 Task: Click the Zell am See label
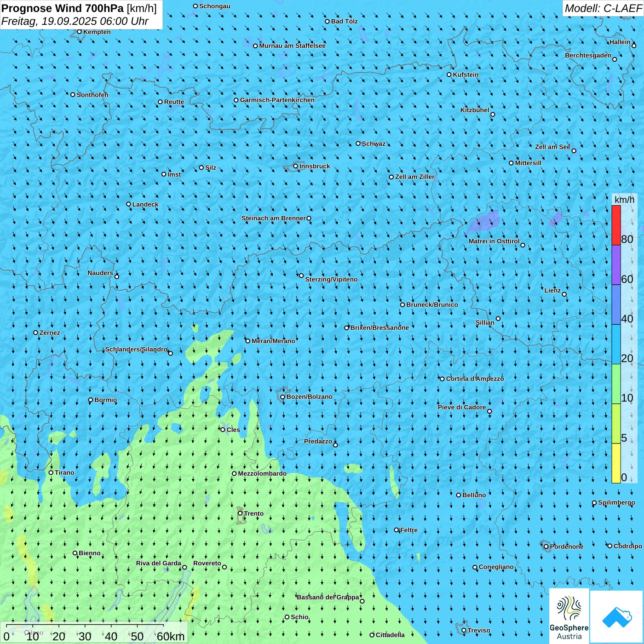[x=552, y=147]
